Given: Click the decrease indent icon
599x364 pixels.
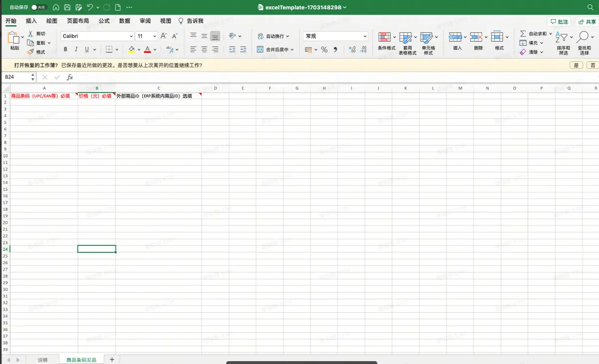Looking at the screenshot, I should point(232,49).
